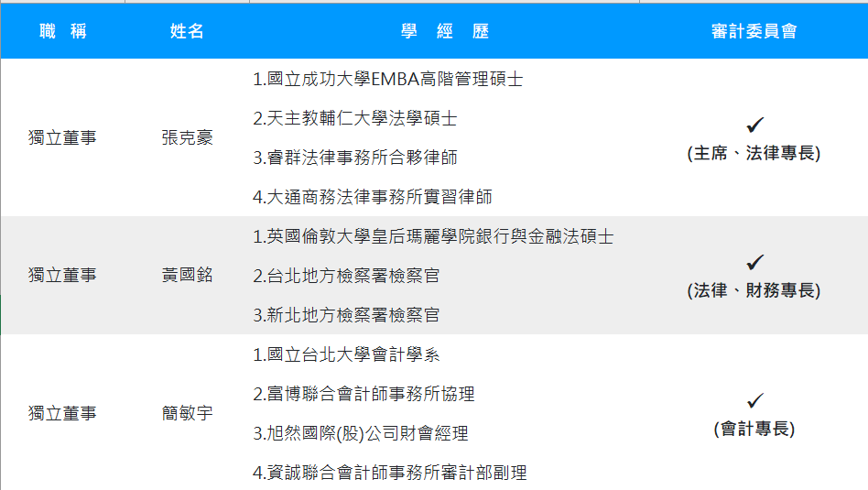The height and width of the screenshot is (490, 868).
Task: Click the 職稱 column header
Action: 62,31
